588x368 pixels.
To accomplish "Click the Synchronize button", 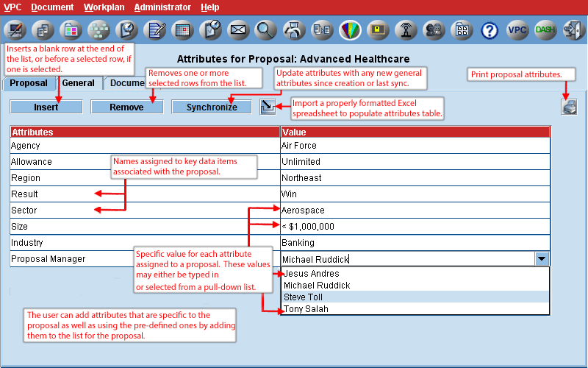I will pyautogui.click(x=212, y=107).
